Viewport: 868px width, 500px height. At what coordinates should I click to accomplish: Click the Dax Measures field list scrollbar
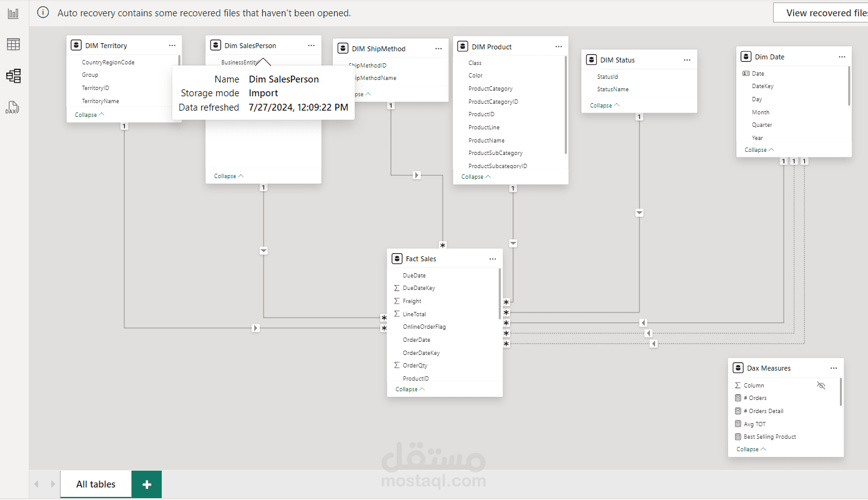click(841, 392)
